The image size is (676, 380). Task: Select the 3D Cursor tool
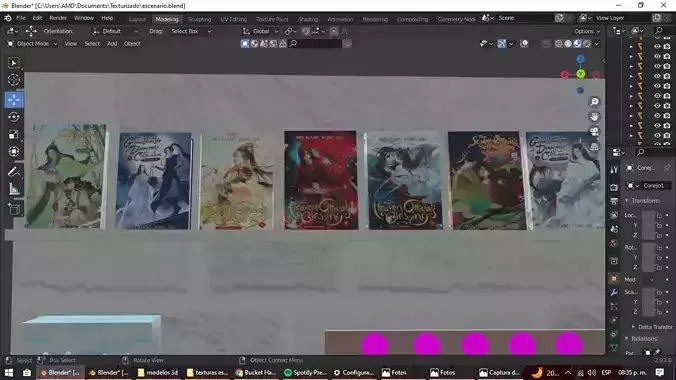point(14,80)
